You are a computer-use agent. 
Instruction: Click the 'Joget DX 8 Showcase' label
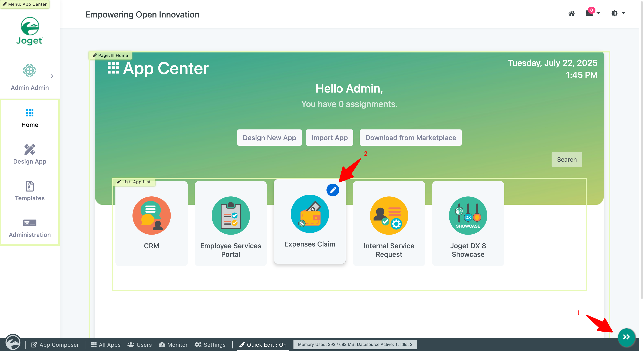pos(468,250)
